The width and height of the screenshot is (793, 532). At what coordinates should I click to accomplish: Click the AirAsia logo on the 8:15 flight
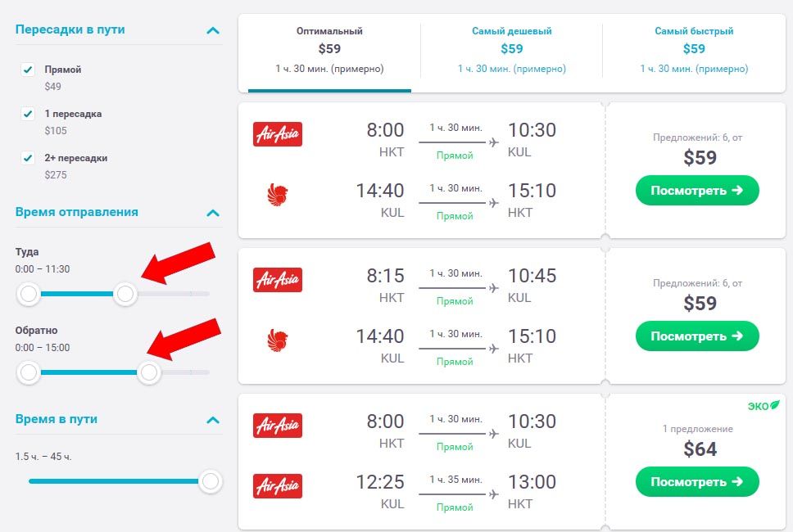[278, 280]
